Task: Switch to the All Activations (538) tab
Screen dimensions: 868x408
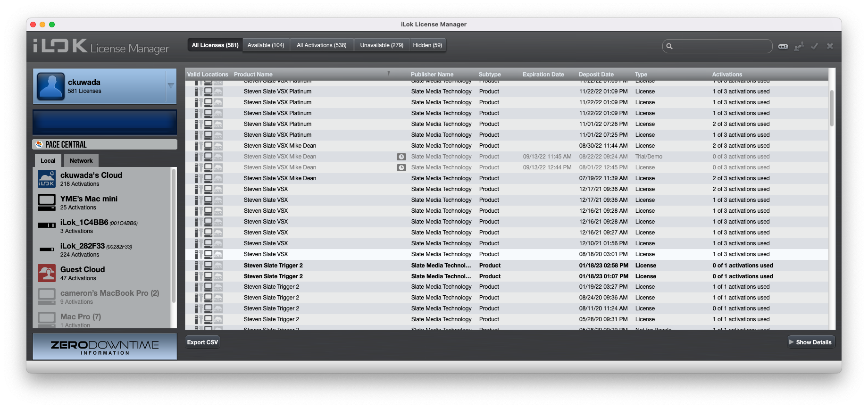Action: click(322, 45)
